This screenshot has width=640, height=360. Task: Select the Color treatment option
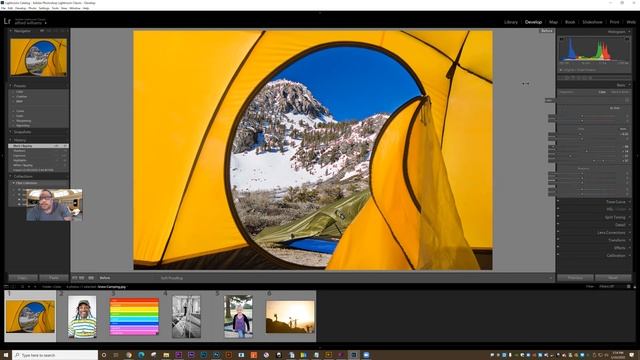(x=602, y=92)
